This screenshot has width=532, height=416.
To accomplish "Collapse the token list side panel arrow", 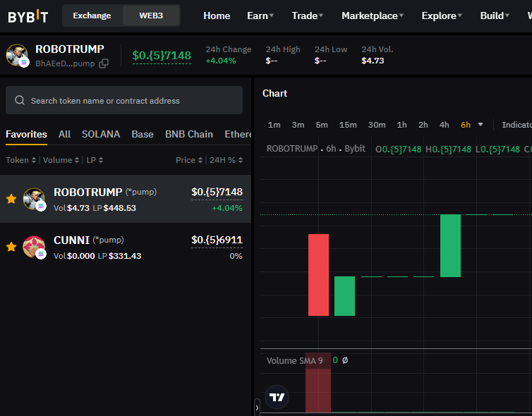I will [257, 407].
